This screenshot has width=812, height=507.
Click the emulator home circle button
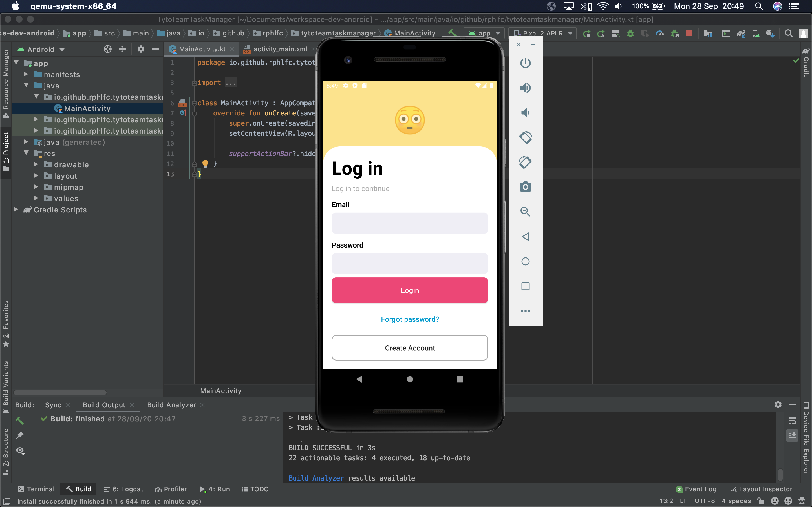pyautogui.click(x=409, y=379)
